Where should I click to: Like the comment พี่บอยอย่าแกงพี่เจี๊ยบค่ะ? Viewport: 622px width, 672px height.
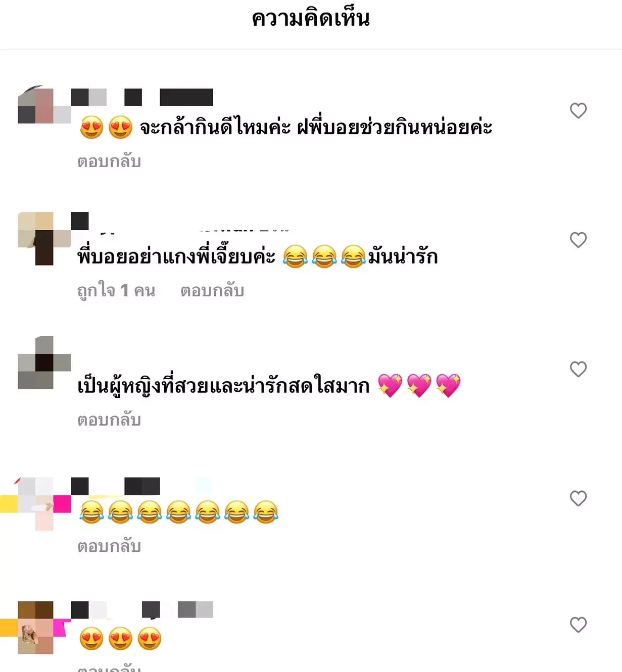[x=578, y=240]
